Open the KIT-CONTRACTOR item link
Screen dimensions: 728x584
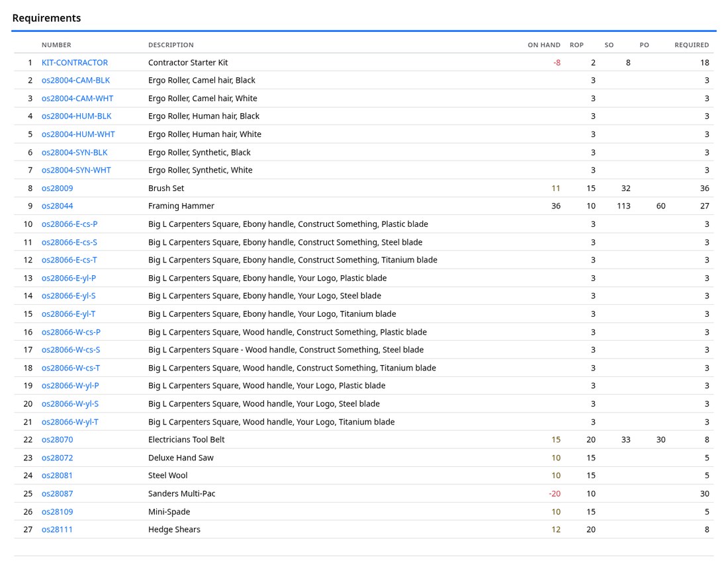[75, 63]
